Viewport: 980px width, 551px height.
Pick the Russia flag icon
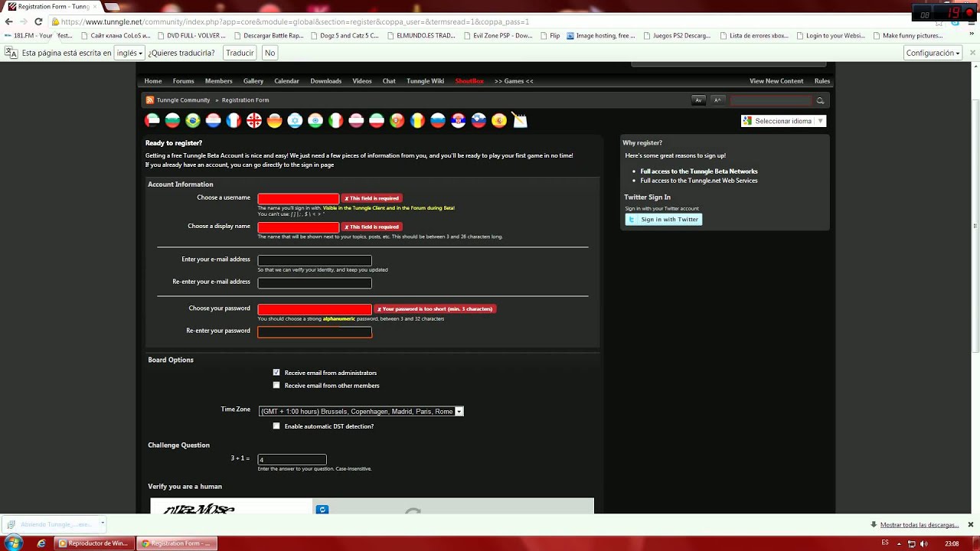438,120
